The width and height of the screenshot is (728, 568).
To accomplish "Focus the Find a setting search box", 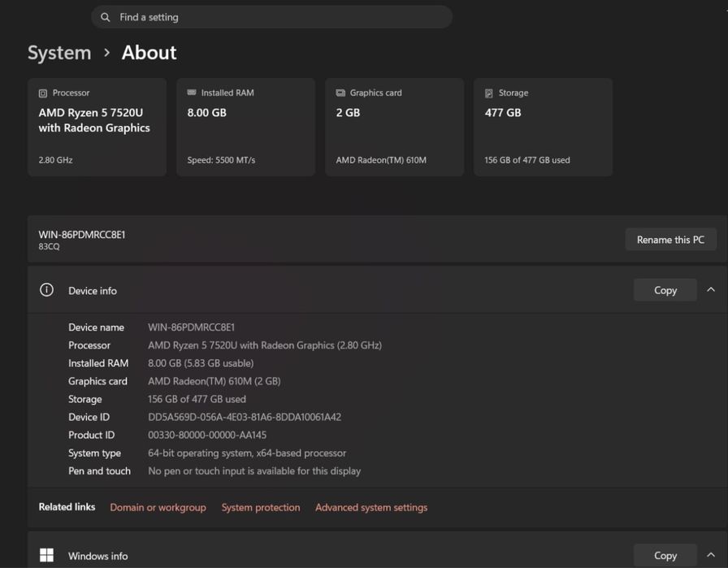I will click(x=271, y=17).
